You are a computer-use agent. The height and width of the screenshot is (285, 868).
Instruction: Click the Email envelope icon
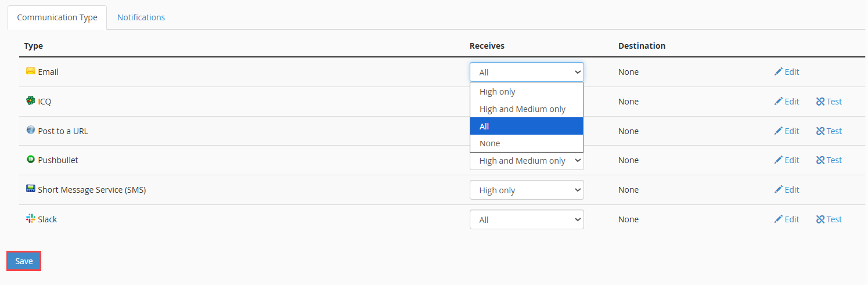tap(31, 71)
